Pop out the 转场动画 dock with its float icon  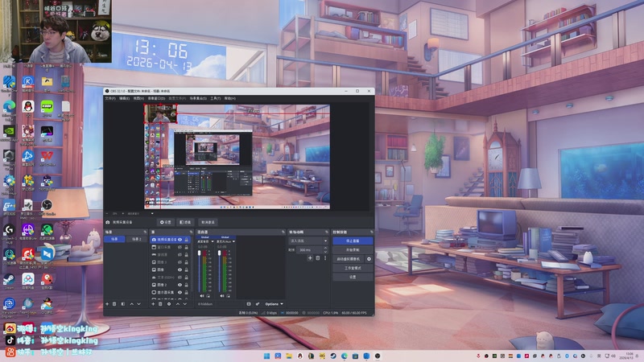coord(327,232)
